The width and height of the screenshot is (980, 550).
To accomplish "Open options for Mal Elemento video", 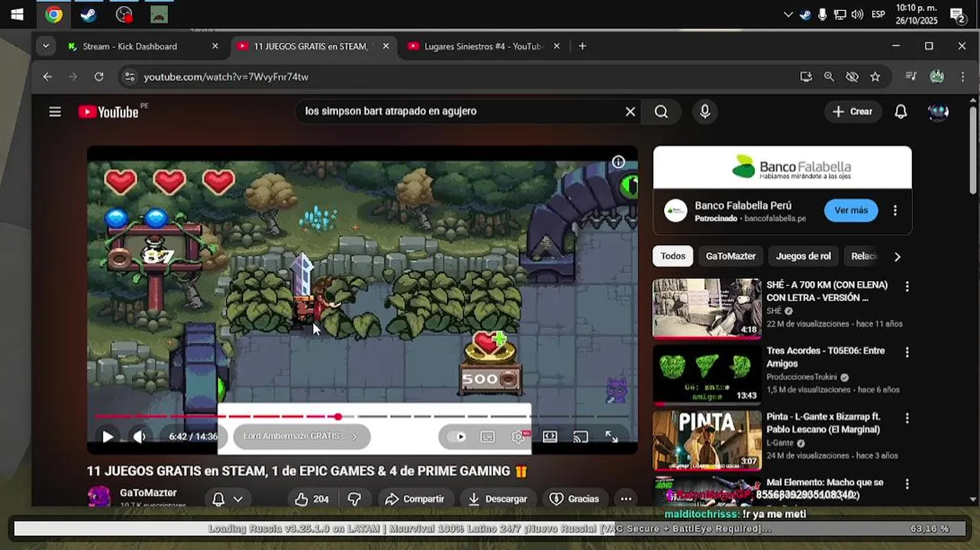I will pos(907,484).
